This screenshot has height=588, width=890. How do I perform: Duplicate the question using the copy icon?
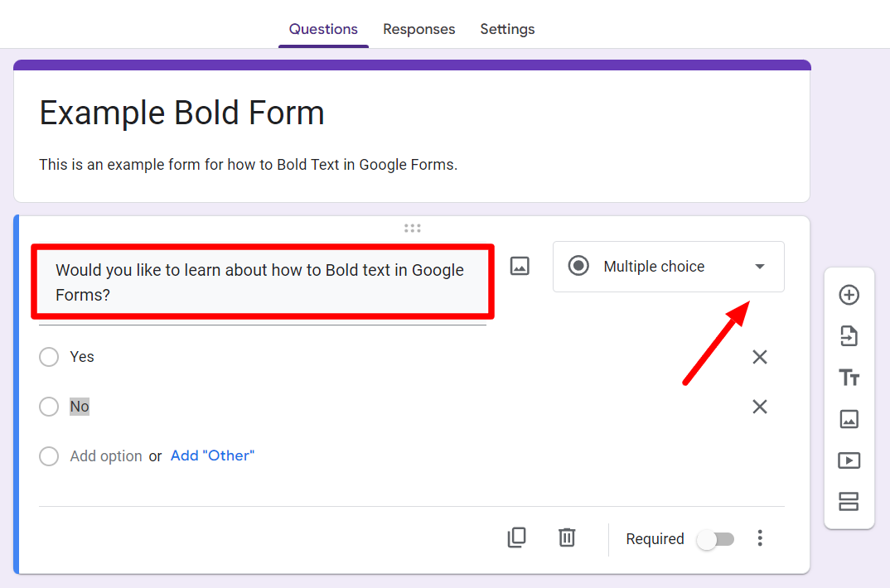coord(517,537)
